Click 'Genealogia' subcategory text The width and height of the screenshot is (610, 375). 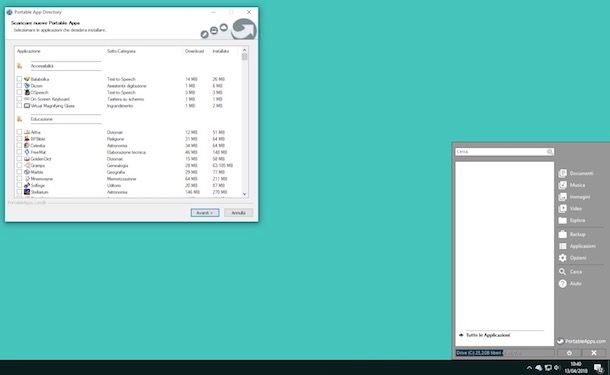click(117, 165)
